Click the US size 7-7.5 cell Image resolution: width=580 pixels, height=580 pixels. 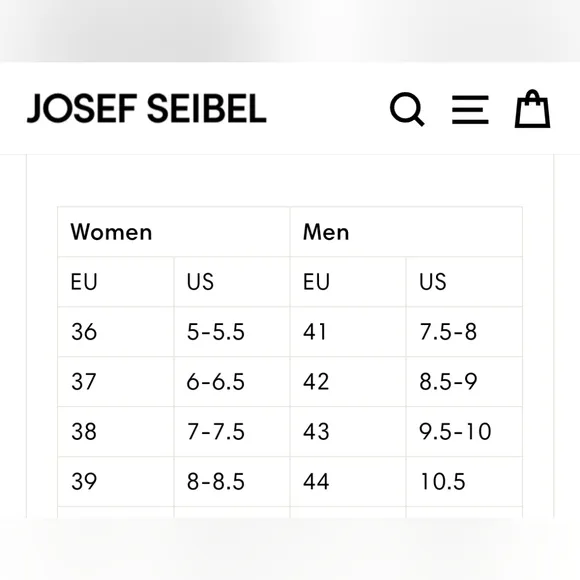click(x=232, y=432)
